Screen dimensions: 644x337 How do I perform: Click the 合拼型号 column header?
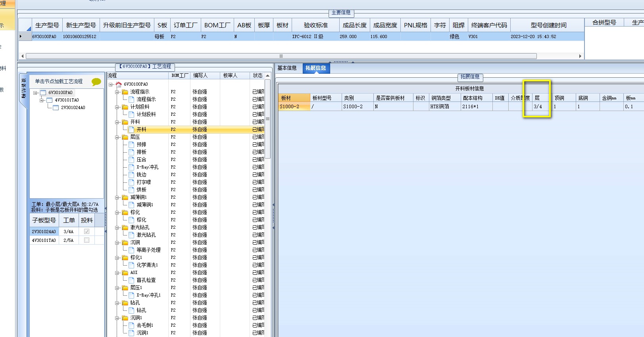click(604, 23)
